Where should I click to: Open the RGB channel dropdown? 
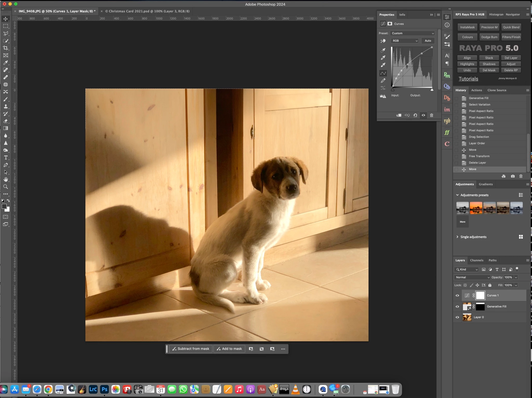pos(405,41)
